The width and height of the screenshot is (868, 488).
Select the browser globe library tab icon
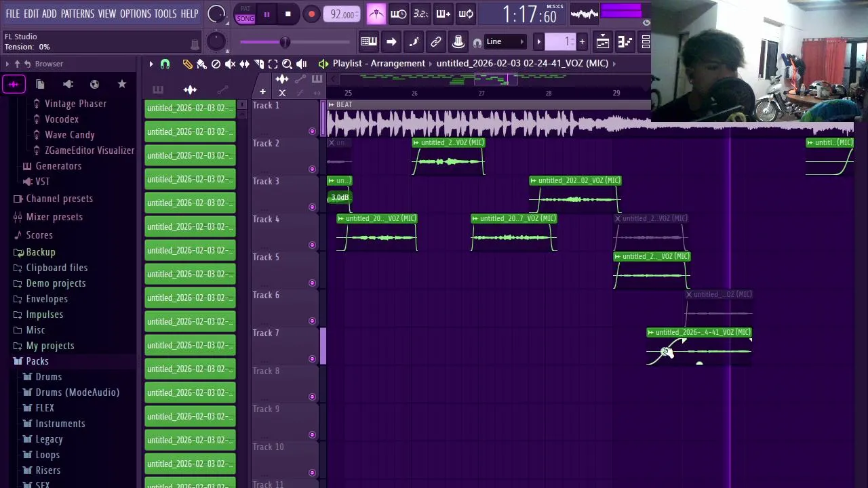coord(95,84)
